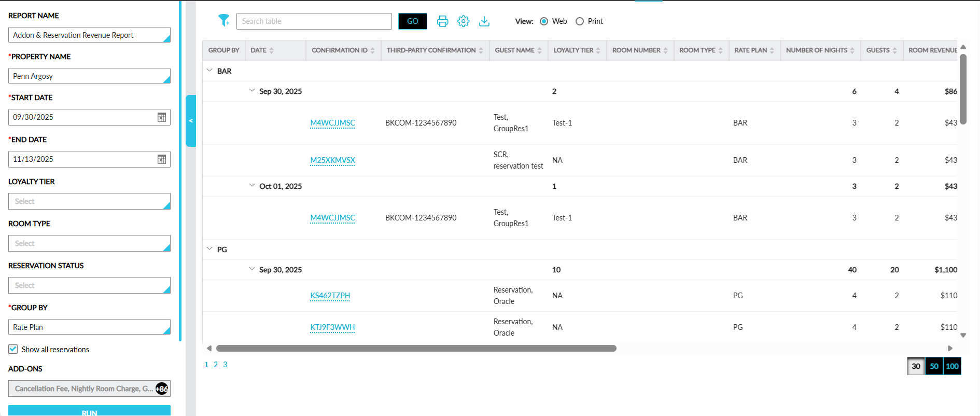Collapse Sep 30, 2025 group under PG

click(252, 269)
